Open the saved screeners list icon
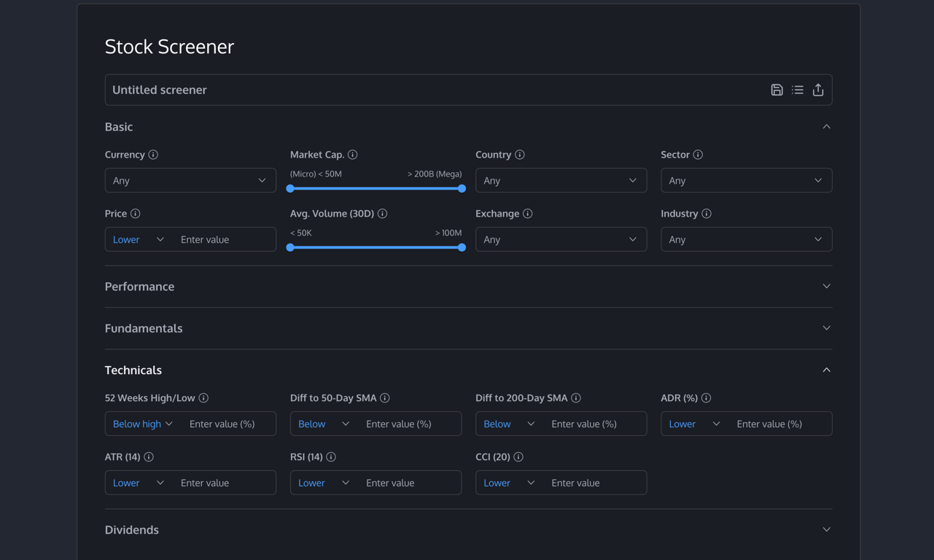 (798, 90)
